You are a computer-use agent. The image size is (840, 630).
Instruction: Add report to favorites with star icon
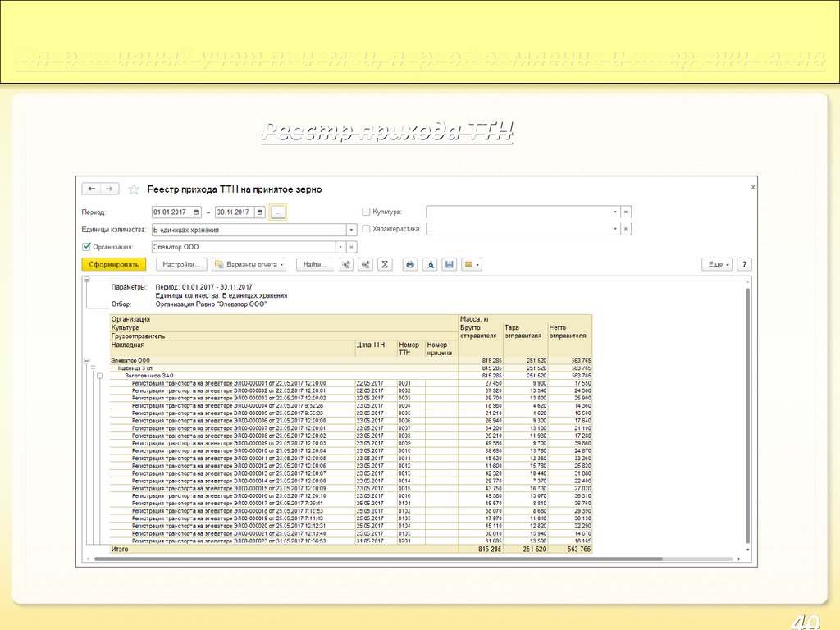coord(134,189)
